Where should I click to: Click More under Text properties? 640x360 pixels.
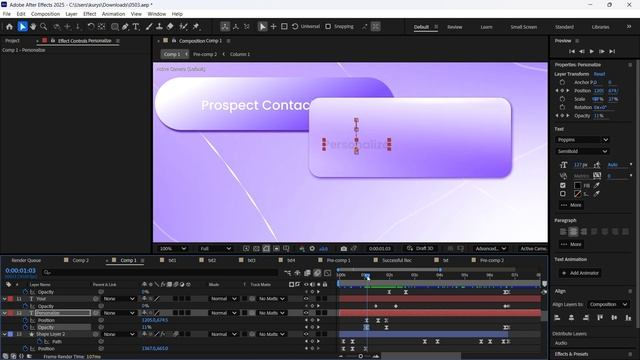tap(571, 205)
